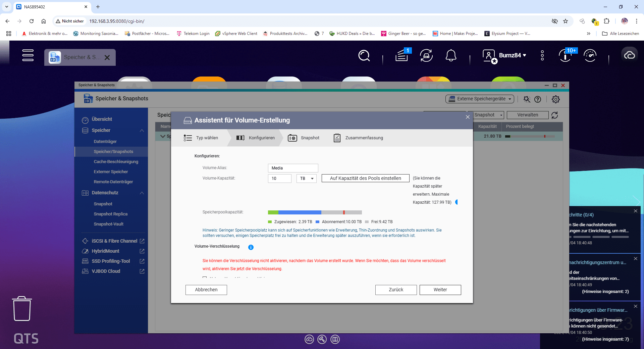Refresh the storage list with the reload icon

point(555,115)
